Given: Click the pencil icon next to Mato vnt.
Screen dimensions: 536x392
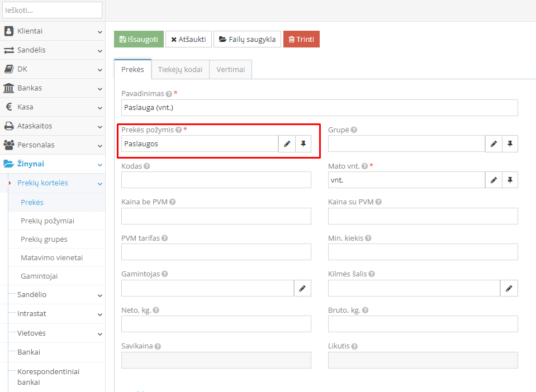Looking at the screenshot, I should (x=494, y=180).
